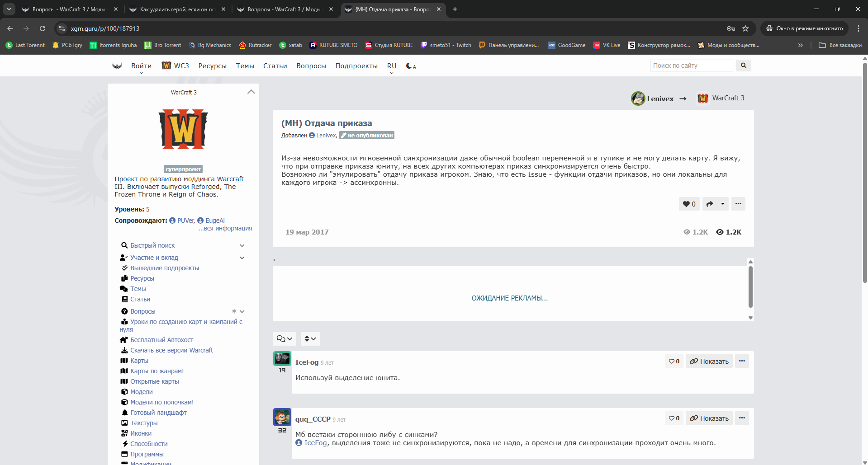Like quq_CCCP's comment
The height and width of the screenshot is (465, 868).
674,418
